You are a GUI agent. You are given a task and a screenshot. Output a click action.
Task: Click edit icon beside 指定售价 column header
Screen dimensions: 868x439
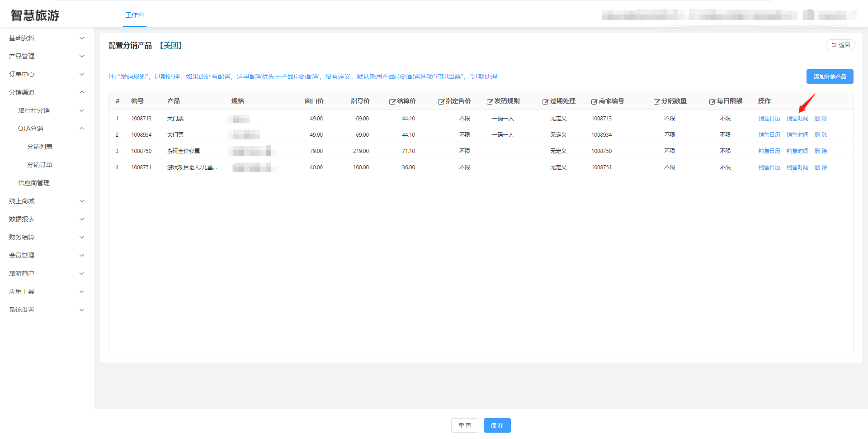point(441,102)
